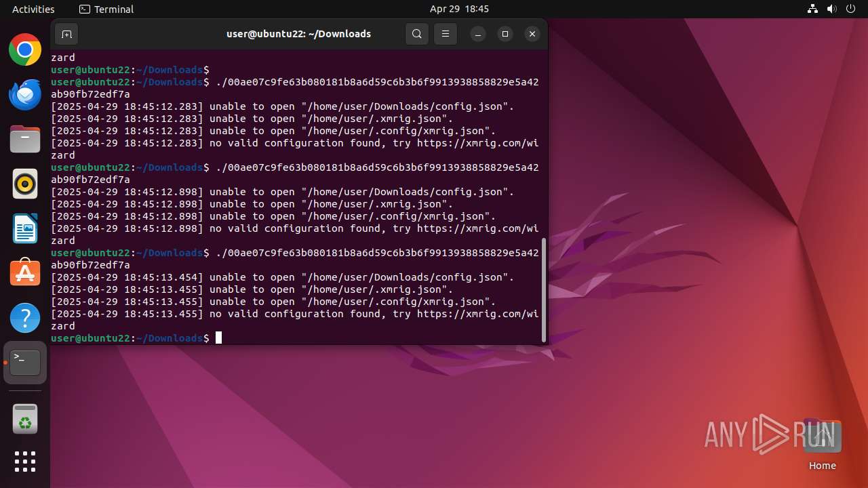Viewport: 868px width, 488px height.
Task: Open network status icon in top bar
Action: pos(813,9)
